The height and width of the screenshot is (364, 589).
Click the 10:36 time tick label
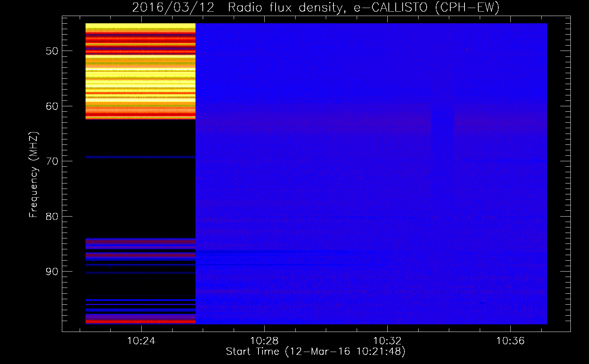pyautogui.click(x=511, y=341)
